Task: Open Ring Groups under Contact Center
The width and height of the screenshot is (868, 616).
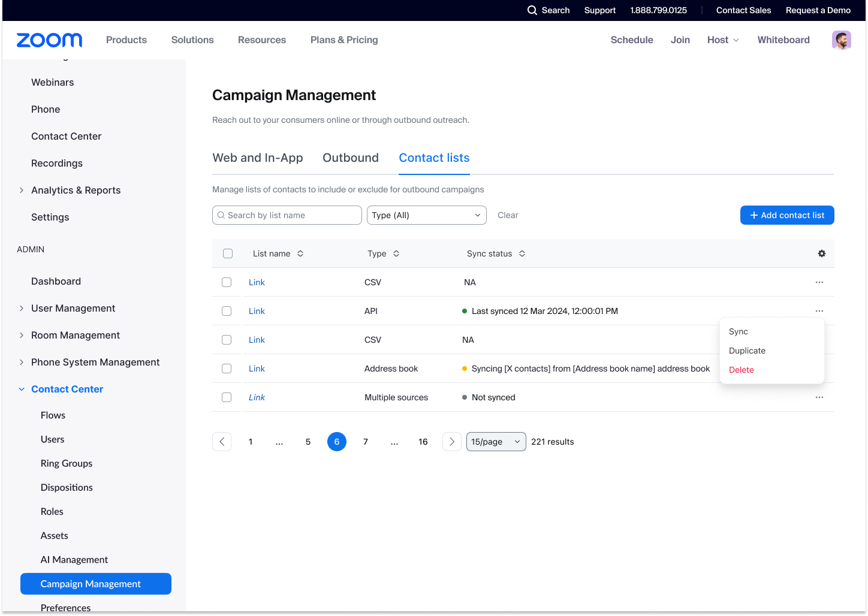Action: pos(67,463)
